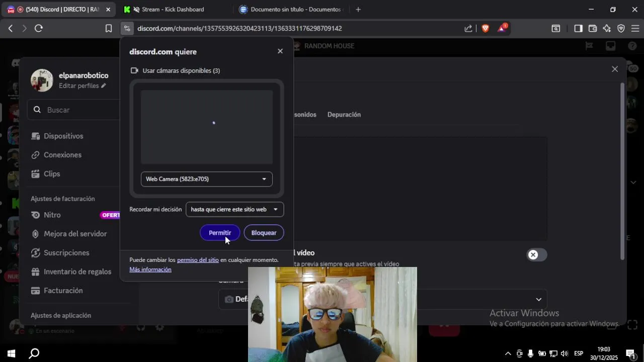Open Mejora del servidor section

(x=75, y=234)
